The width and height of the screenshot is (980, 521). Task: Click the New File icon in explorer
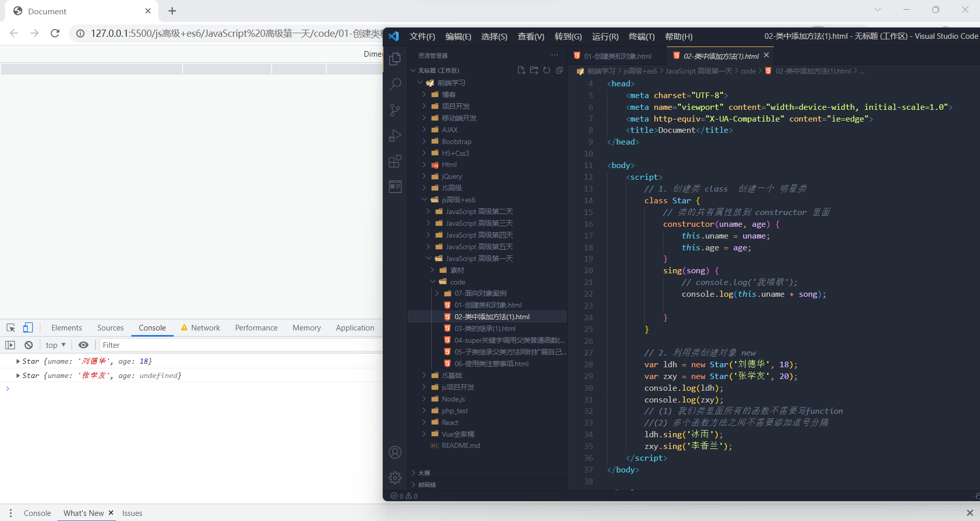(x=521, y=70)
